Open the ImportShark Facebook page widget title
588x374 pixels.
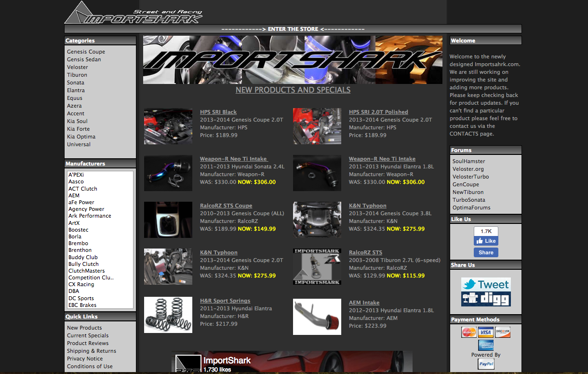point(227,360)
